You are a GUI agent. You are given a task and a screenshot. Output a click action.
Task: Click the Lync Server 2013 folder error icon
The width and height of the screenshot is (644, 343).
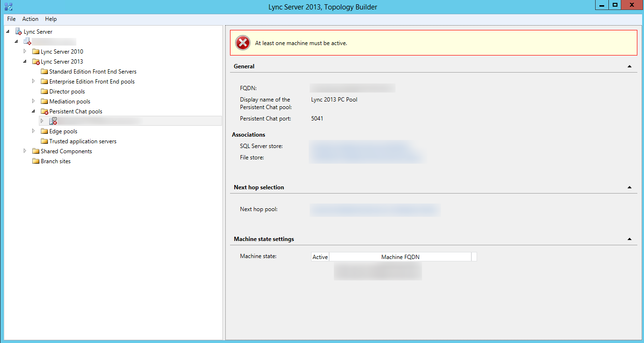click(36, 62)
